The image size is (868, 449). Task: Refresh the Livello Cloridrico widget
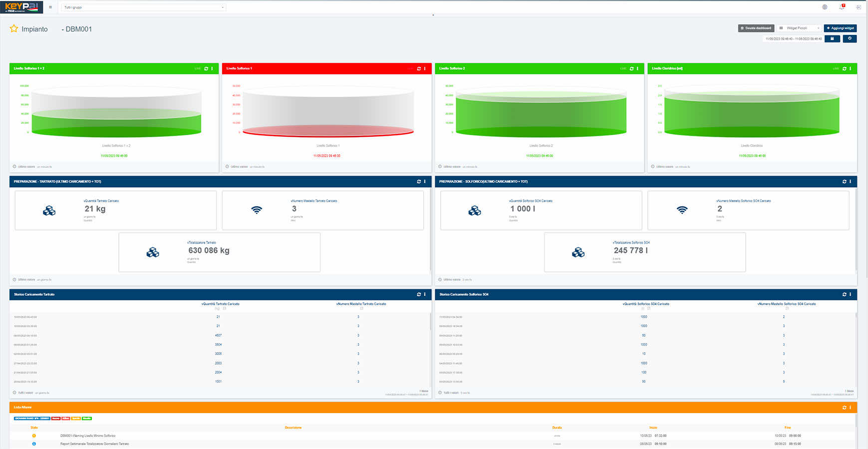844,68
